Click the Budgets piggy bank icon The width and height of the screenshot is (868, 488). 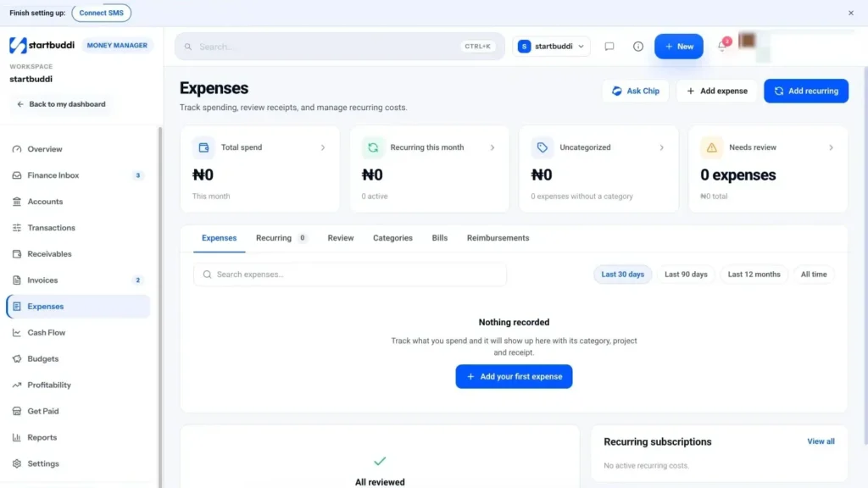[x=17, y=358]
